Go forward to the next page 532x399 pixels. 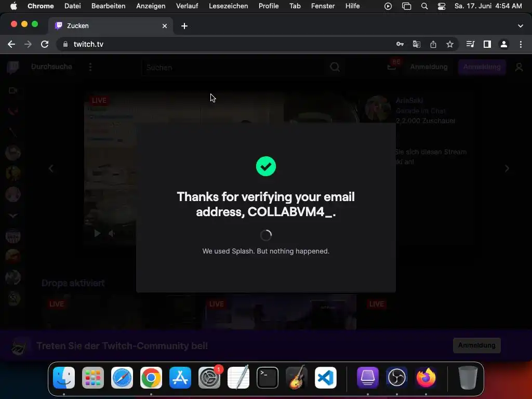pos(28,44)
